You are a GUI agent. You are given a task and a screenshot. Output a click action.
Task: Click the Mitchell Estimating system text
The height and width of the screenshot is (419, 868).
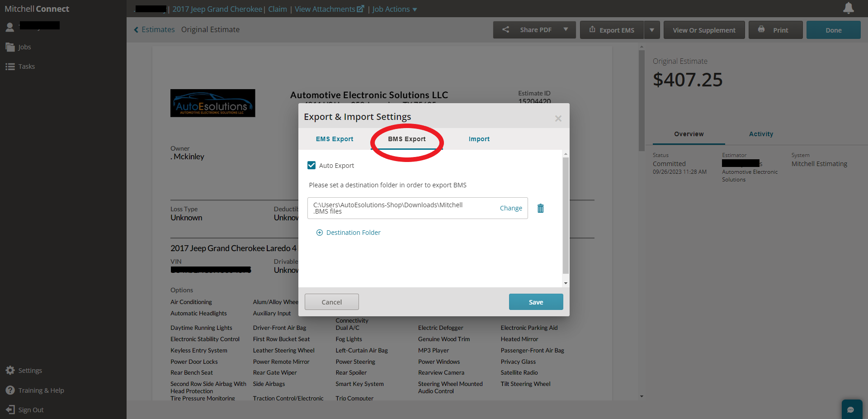click(819, 164)
